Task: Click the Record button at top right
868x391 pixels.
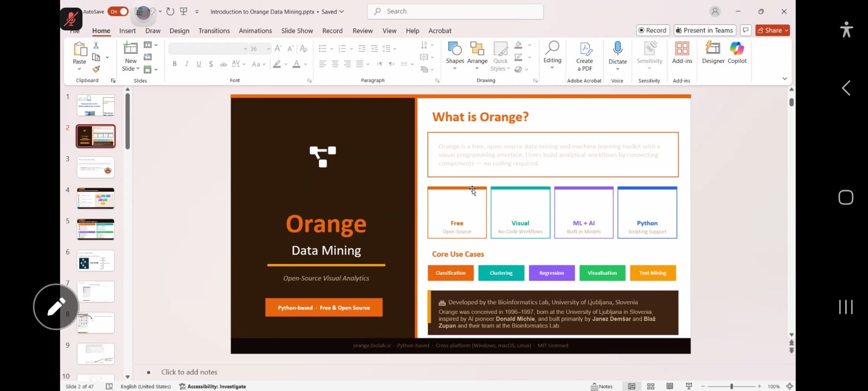Action: (x=653, y=30)
